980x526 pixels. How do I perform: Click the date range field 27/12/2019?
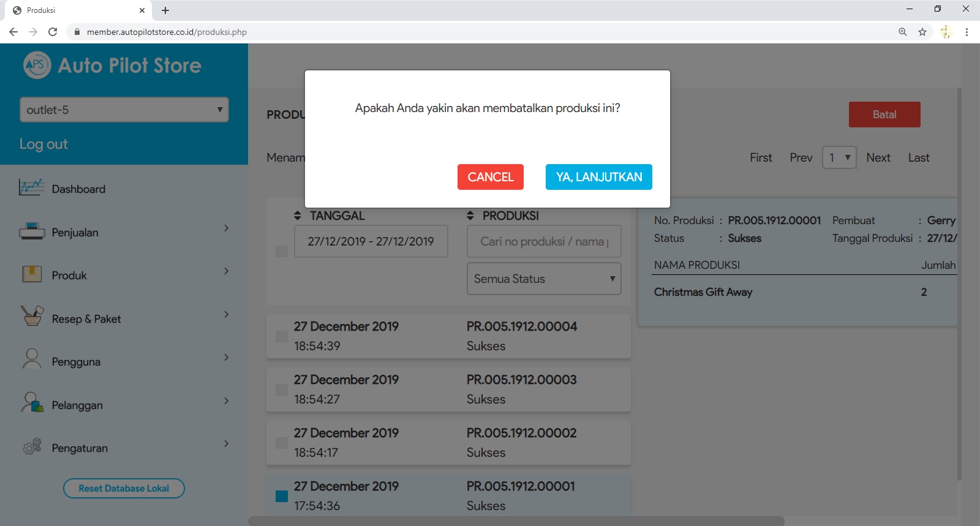[371, 241]
